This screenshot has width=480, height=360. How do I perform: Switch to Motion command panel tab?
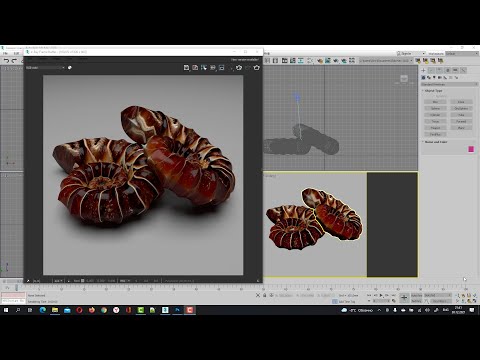448,70
